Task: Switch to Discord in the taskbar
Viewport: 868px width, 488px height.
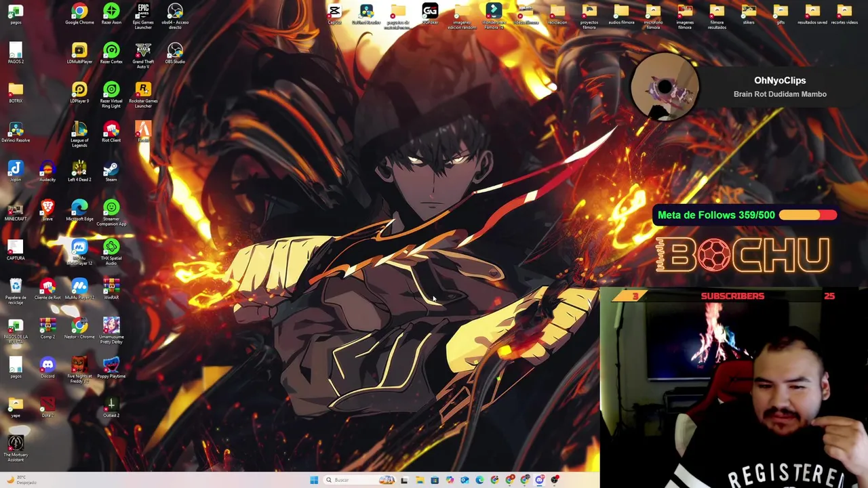Action: point(540,480)
